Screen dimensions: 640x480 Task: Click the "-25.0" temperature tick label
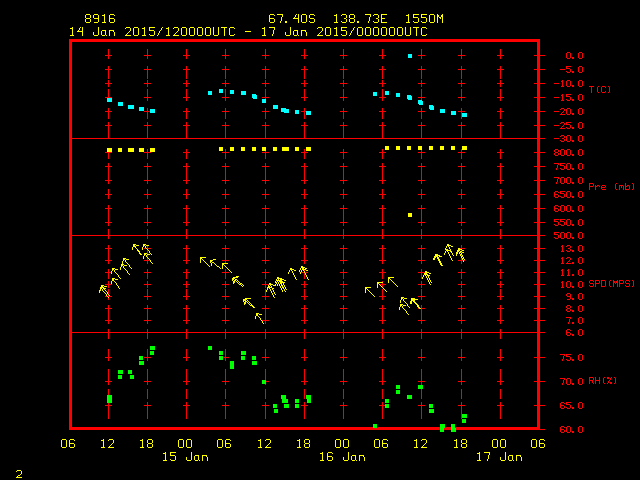pos(569,126)
